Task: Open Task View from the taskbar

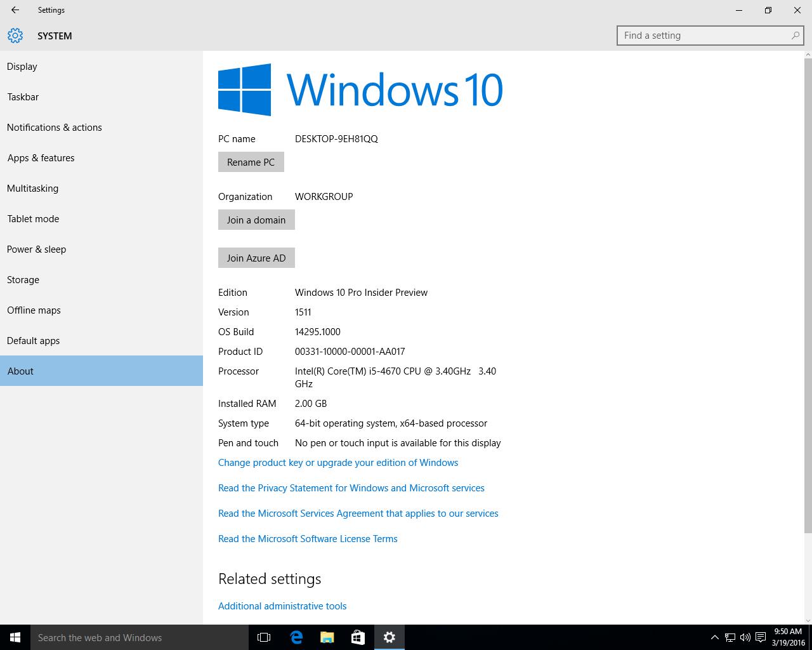Action: pos(264,637)
